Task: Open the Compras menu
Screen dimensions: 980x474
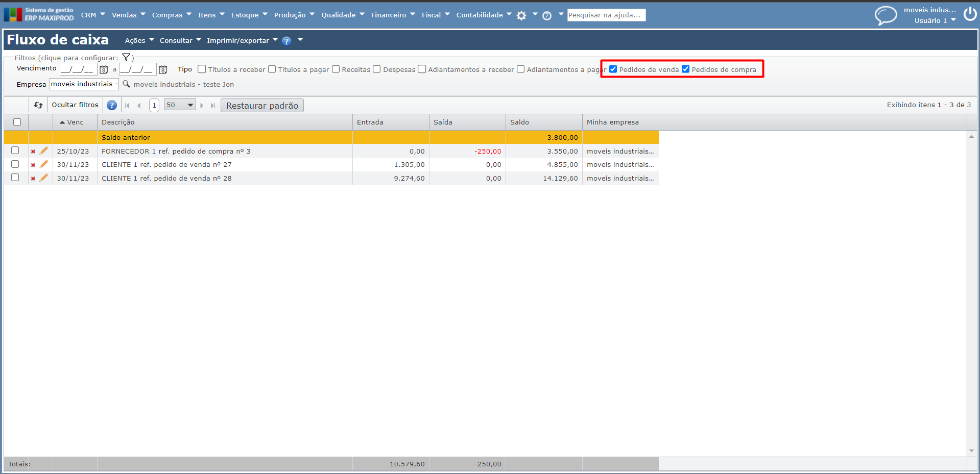Action: 172,15
